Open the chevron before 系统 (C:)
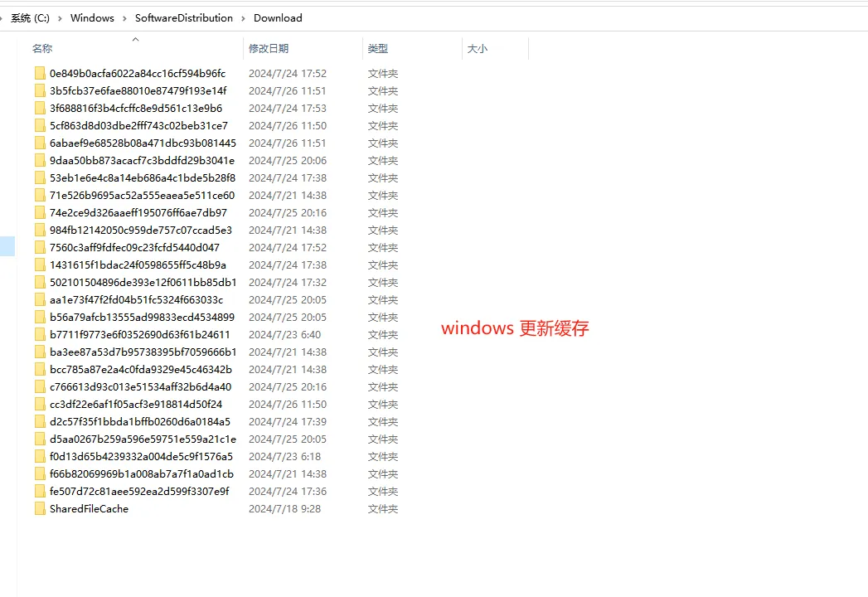Screen dimensions: 868x597 coord(5,17)
